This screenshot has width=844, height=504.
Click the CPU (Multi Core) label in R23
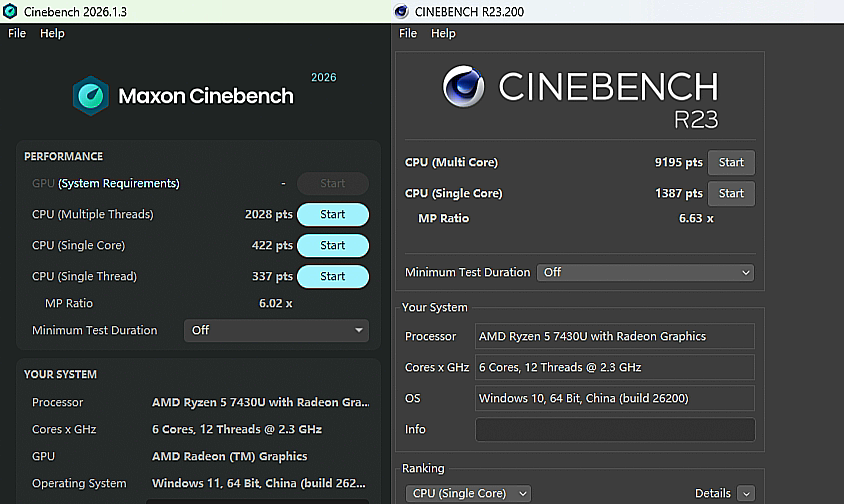tap(451, 163)
